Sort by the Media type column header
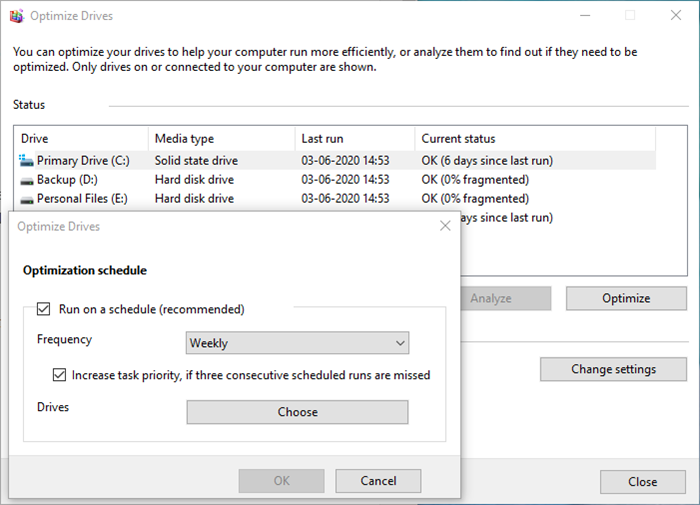Viewport: 700px width, 505px height. [x=221, y=139]
